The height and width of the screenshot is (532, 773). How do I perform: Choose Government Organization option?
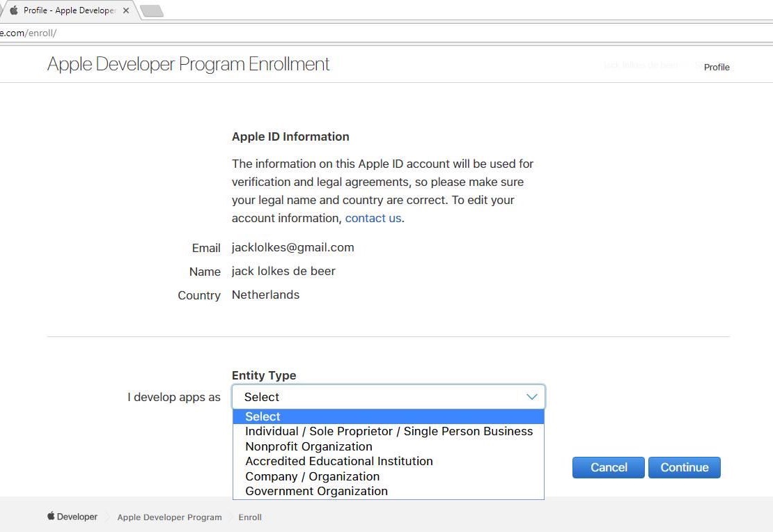tap(389, 491)
